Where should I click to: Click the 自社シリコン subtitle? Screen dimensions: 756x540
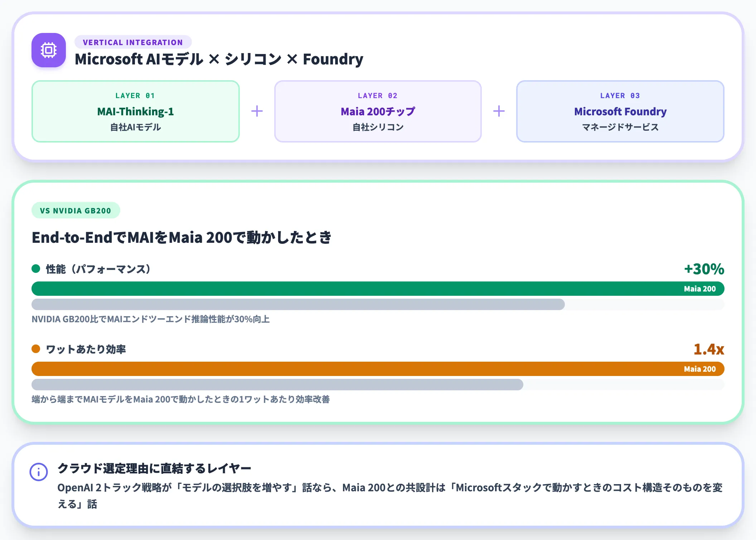click(378, 127)
